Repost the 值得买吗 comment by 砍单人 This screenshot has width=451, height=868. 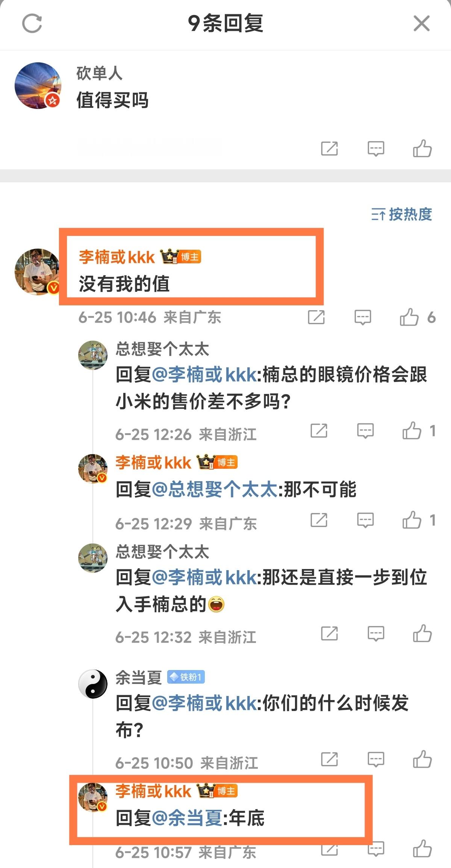click(x=329, y=148)
